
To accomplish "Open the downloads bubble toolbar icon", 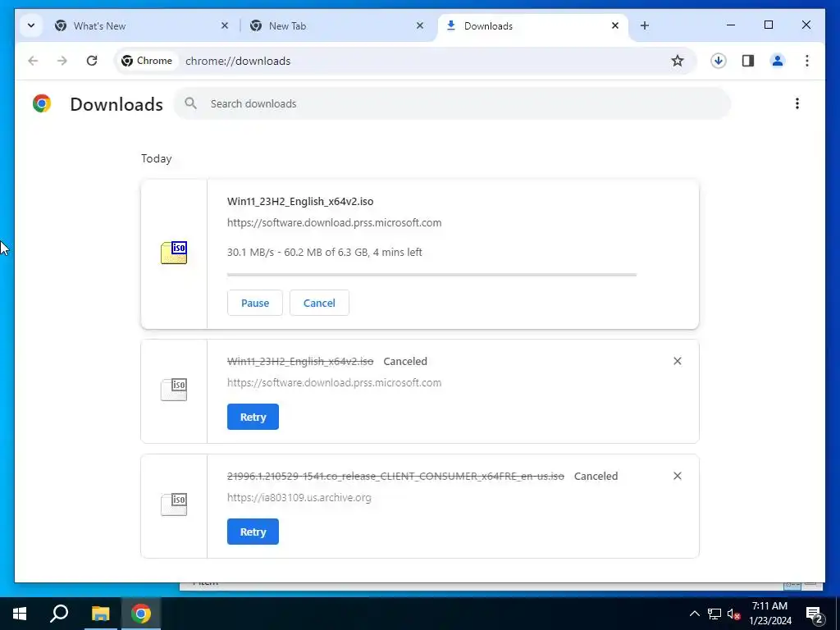I will 719,61.
